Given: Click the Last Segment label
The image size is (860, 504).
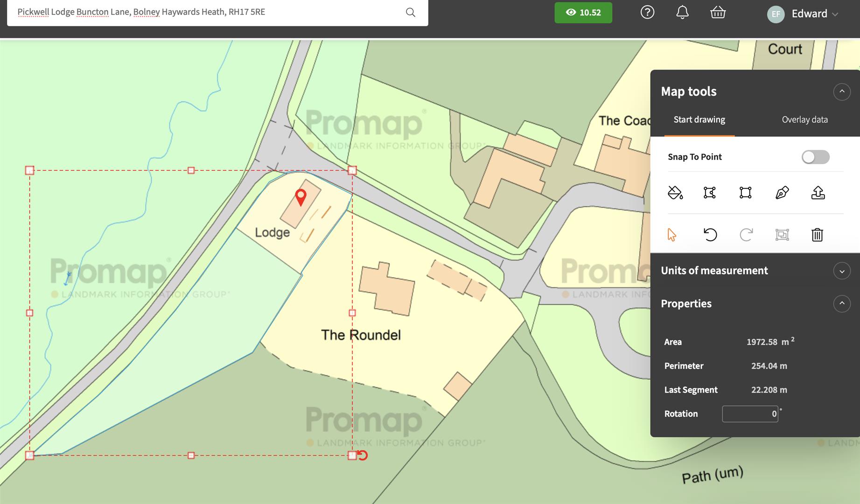Looking at the screenshot, I should (x=691, y=390).
